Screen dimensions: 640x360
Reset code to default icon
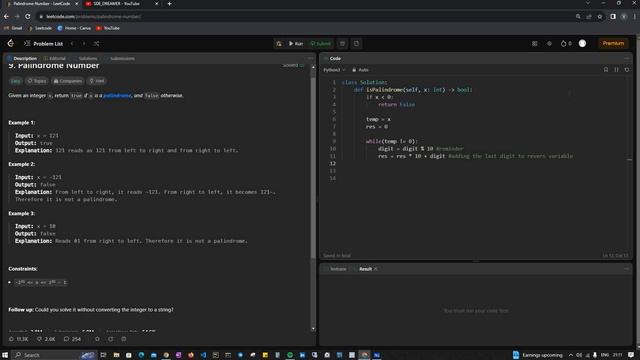[627, 70]
